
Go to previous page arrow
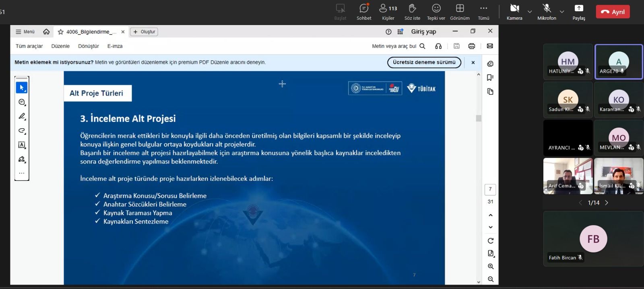[x=490, y=215]
